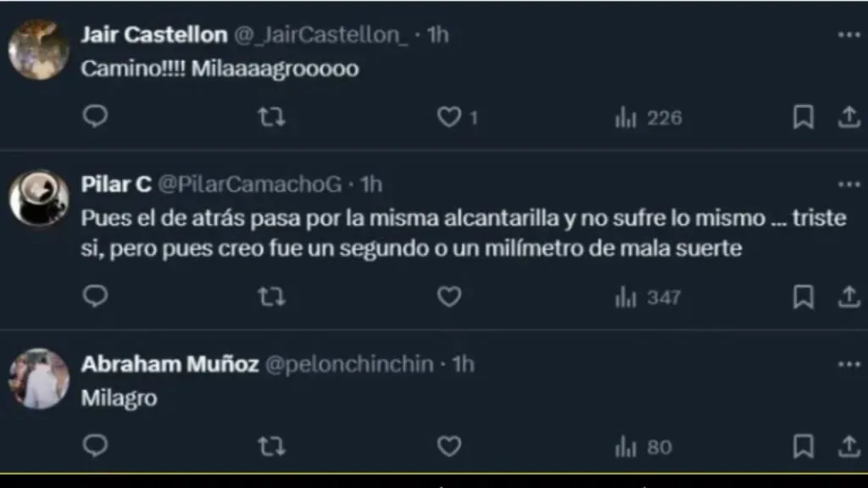This screenshot has height=488, width=868.
Task: Like Abraham Muñoz's Milagro tweet
Action: click(448, 446)
